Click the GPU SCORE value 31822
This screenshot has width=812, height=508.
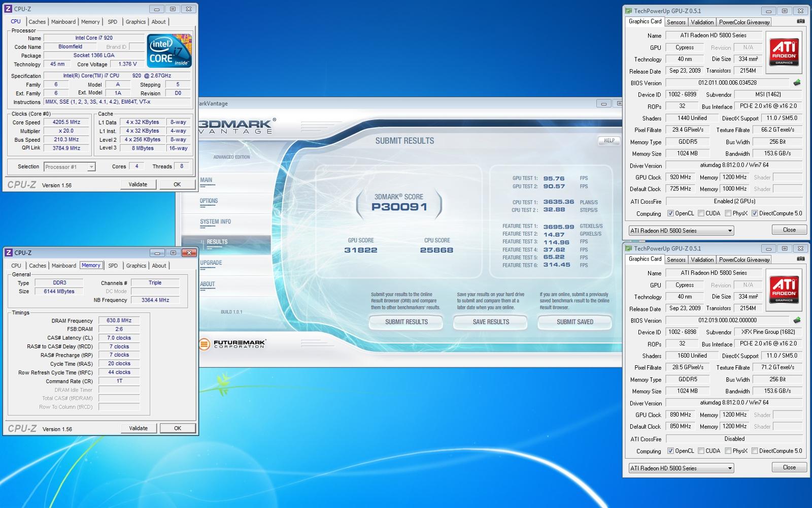coord(361,250)
